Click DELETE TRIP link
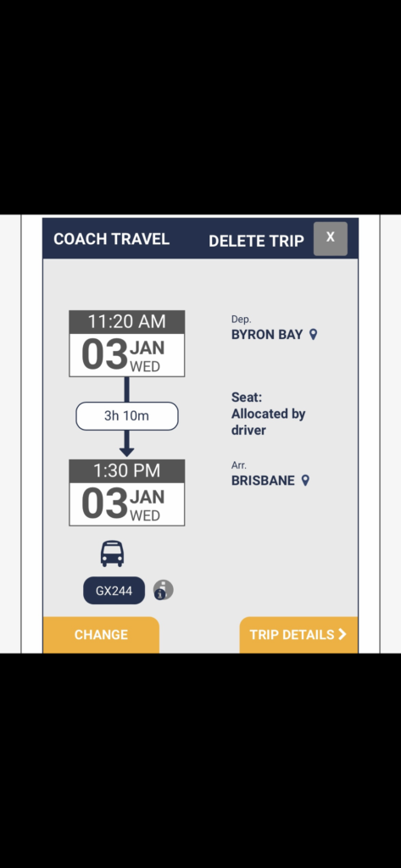 256,241
